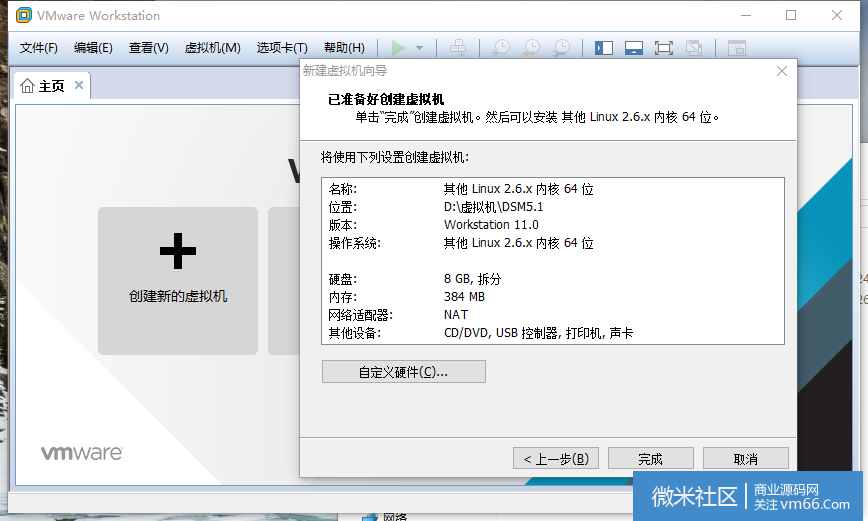Close the 新建虚拟机向导 dialog
This screenshot has width=868, height=521.
[x=782, y=71]
